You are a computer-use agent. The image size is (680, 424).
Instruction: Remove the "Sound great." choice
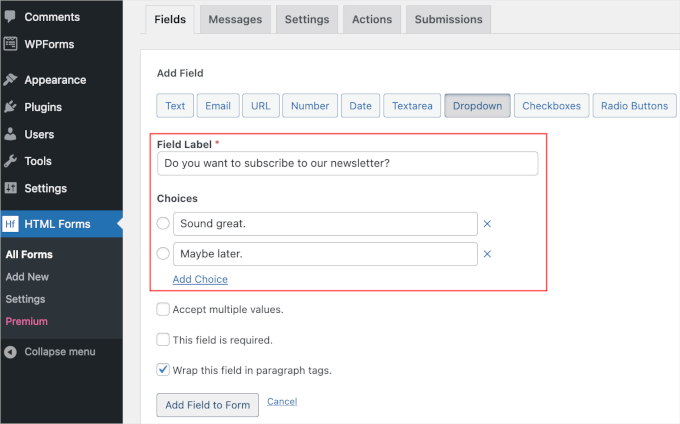(488, 224)
